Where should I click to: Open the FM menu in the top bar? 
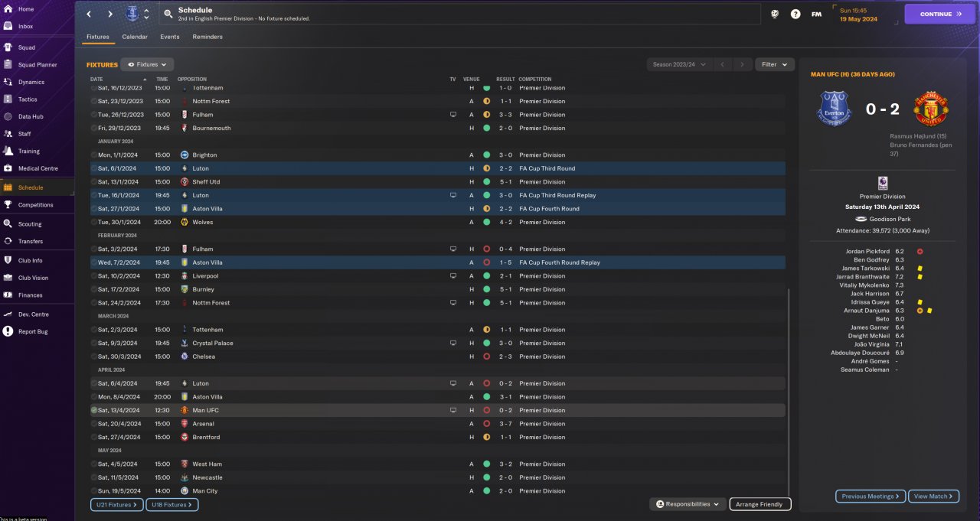(x=816, y=14)
